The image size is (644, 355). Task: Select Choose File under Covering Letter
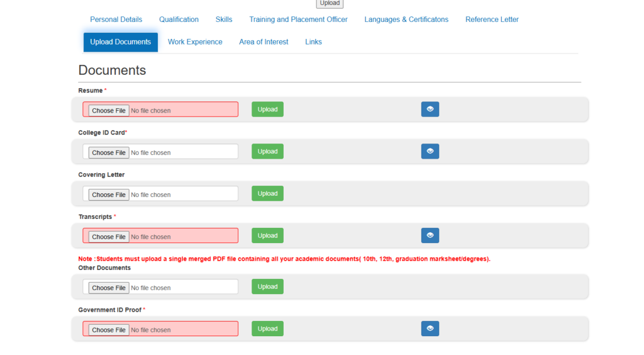[x=109, y=195]
